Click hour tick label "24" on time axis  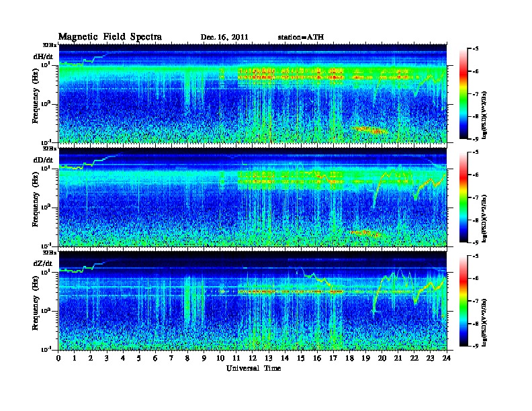coord(447,358)
